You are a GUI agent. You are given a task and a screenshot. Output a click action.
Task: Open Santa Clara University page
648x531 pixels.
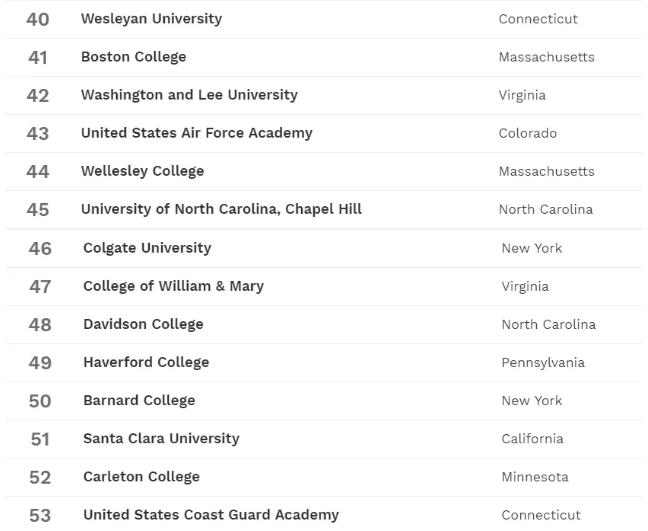[x=161, y=438]
